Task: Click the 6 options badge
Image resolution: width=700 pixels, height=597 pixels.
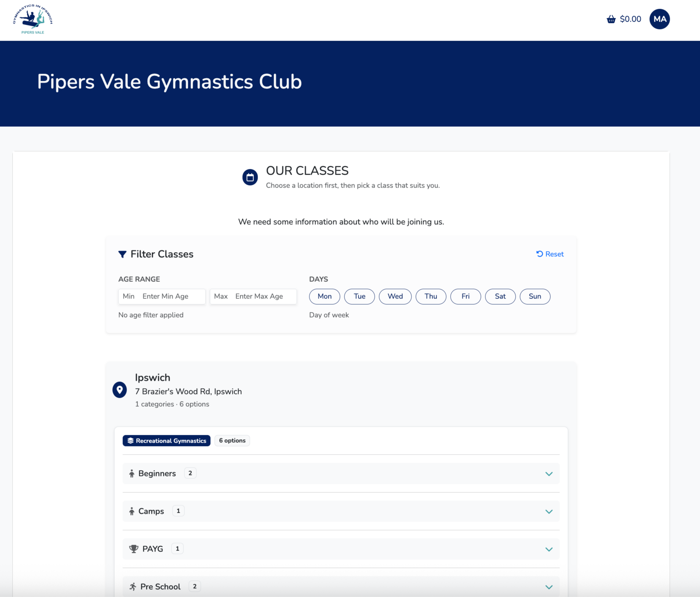Action: pos(232,441)
